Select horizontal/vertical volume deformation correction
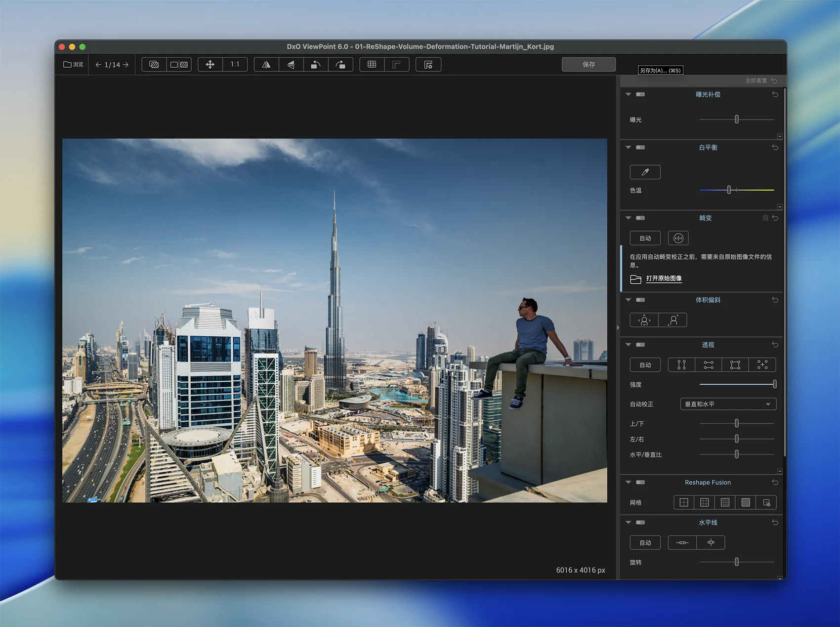840x627 pixels. [x=644, y=320]
